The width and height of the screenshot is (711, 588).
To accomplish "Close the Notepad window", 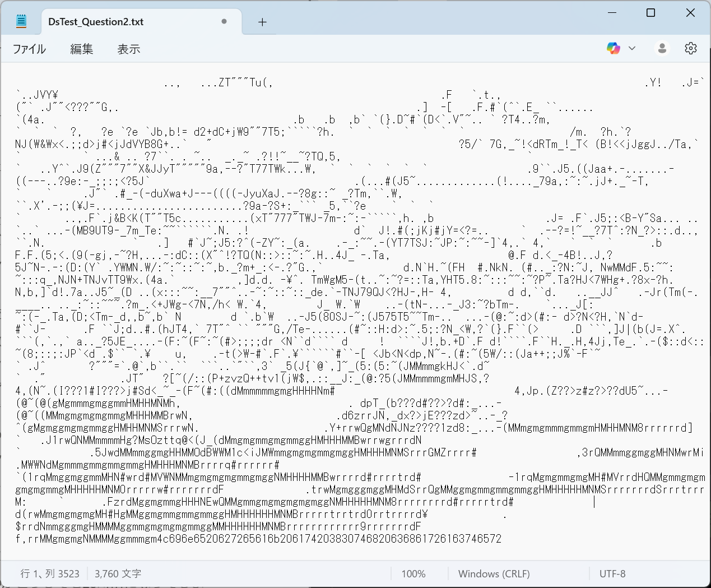I will (691, 13).
